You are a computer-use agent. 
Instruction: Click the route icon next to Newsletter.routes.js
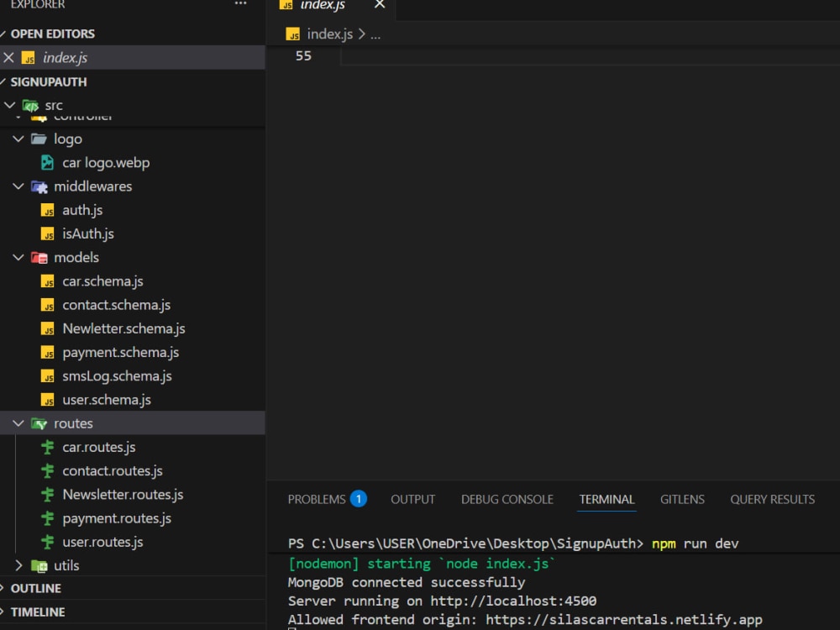(48, 495)
